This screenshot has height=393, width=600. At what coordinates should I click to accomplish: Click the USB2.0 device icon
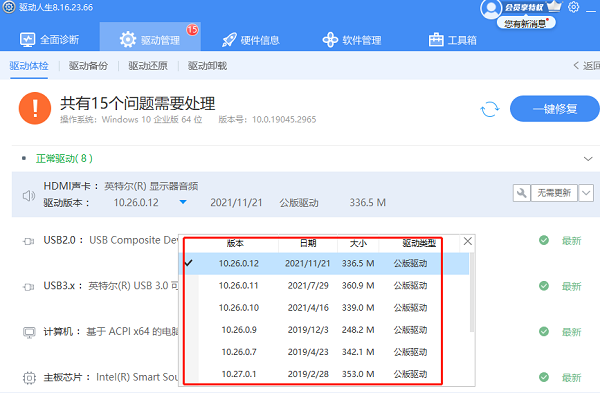[x=29, y=241]
